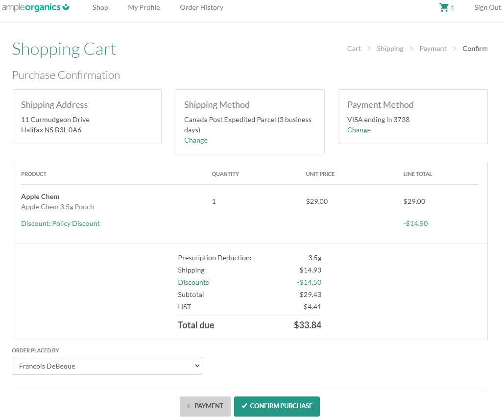Sign Out of the account
Screen dimensions: 504x420
487,7
